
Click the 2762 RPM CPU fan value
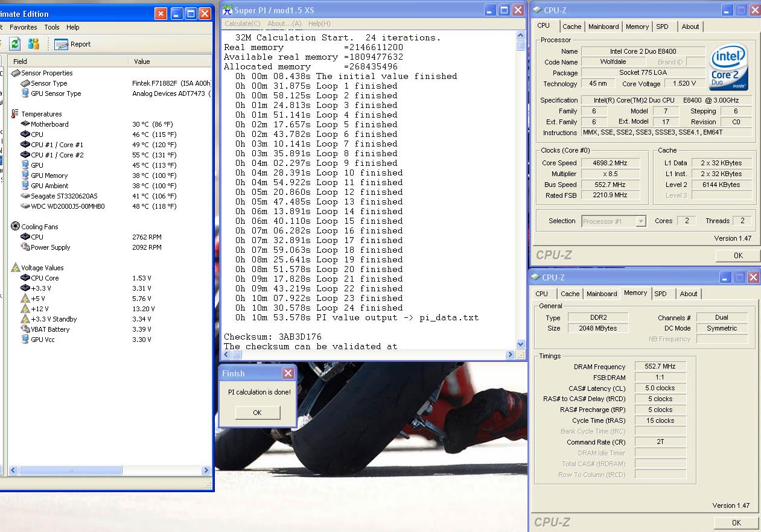coord(147,237)
